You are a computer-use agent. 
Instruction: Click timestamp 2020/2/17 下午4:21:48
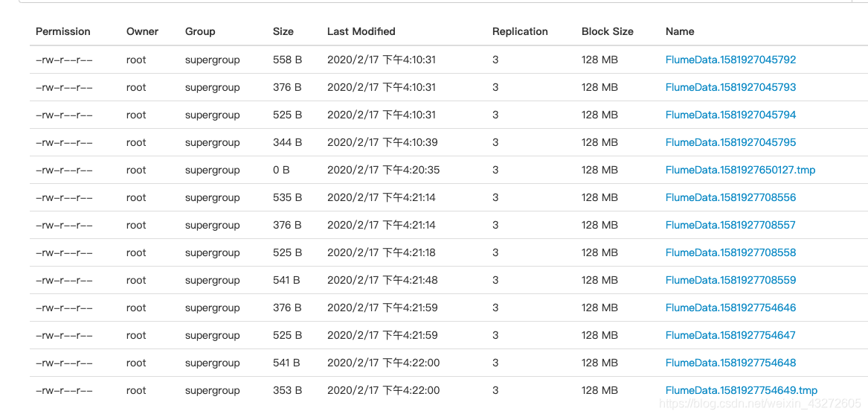click(x=382, y=280)
